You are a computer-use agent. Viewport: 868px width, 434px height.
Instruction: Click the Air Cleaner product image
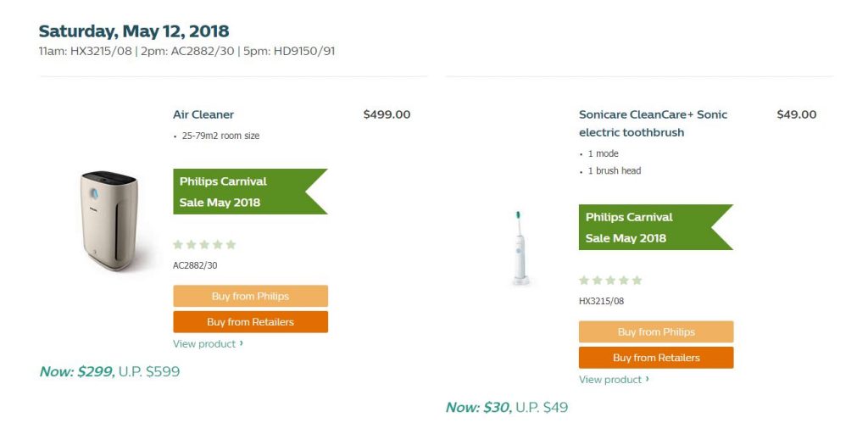click(x=109, y=220)
